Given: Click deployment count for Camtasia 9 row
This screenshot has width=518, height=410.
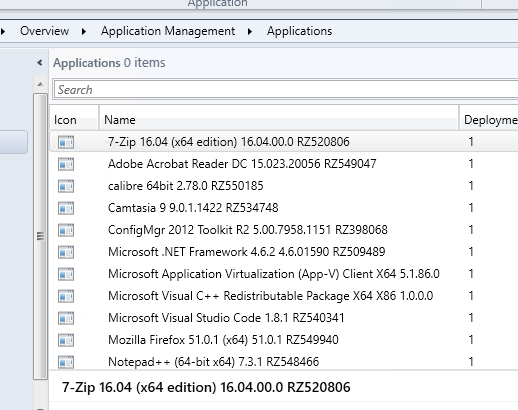Looking at the screenshot, I should [x=471, y=208].
